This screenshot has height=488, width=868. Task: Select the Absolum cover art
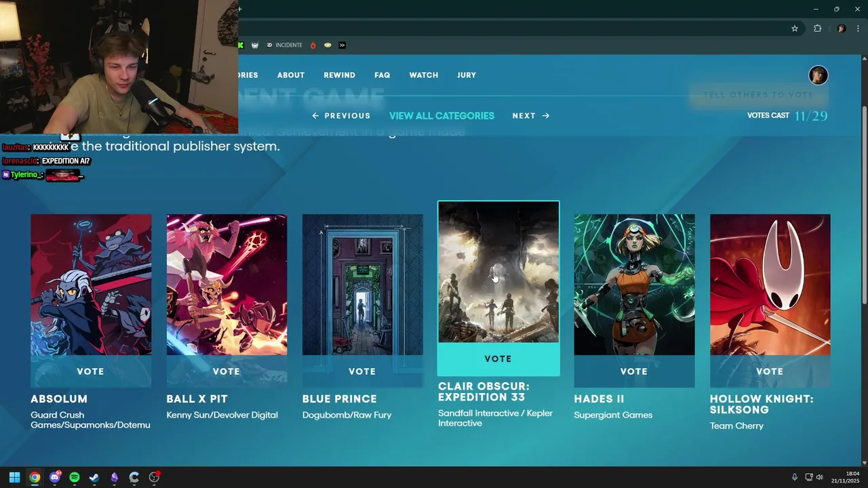[x=91, y=285]
